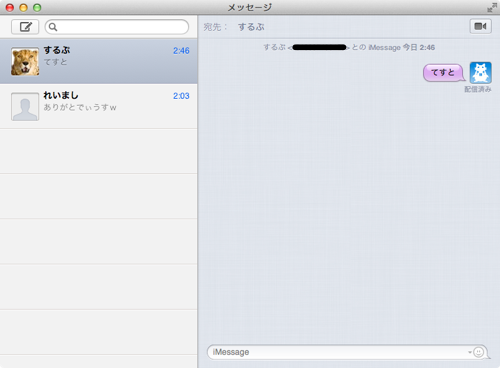Focus the conversation search field

[x=117, y=27]
